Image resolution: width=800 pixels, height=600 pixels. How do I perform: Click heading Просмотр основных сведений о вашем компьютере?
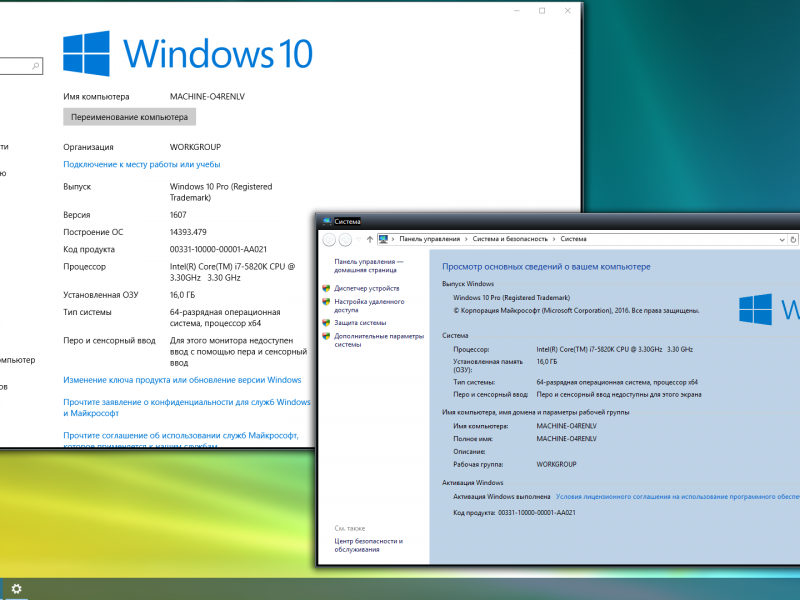point(546,267)
